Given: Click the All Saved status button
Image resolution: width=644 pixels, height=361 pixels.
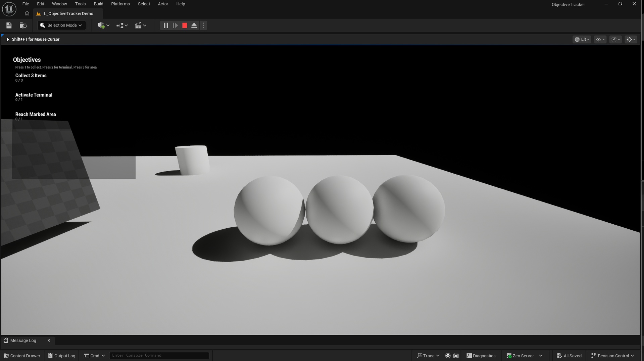Looking at the screenshot, I should (x=569, y=356).
